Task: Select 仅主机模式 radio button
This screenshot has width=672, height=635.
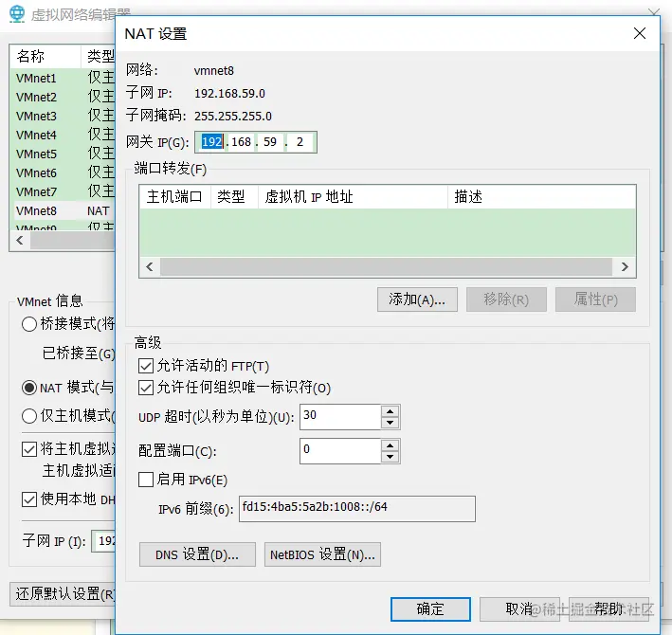Action: point(29,416)
